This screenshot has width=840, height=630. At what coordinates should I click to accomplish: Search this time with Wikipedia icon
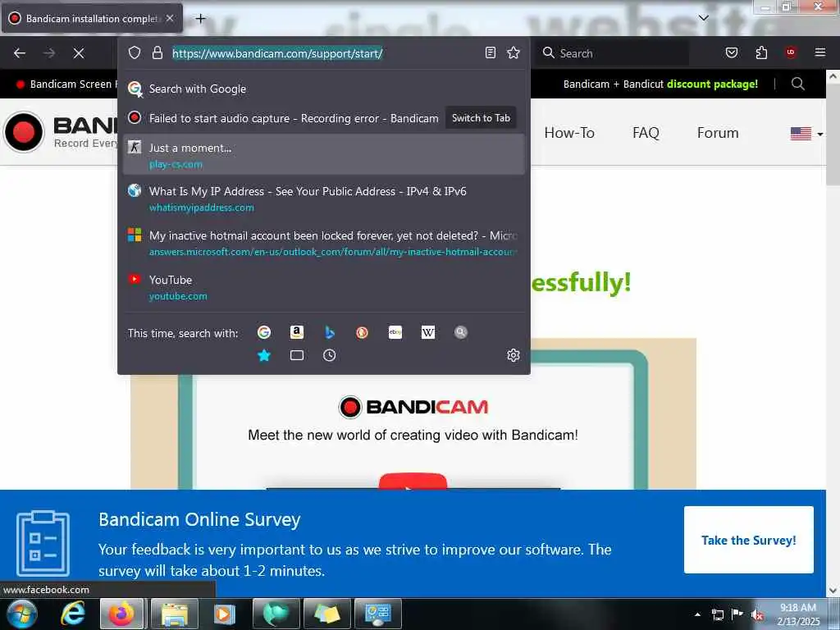pyautogui.click(x=428, y=332)
